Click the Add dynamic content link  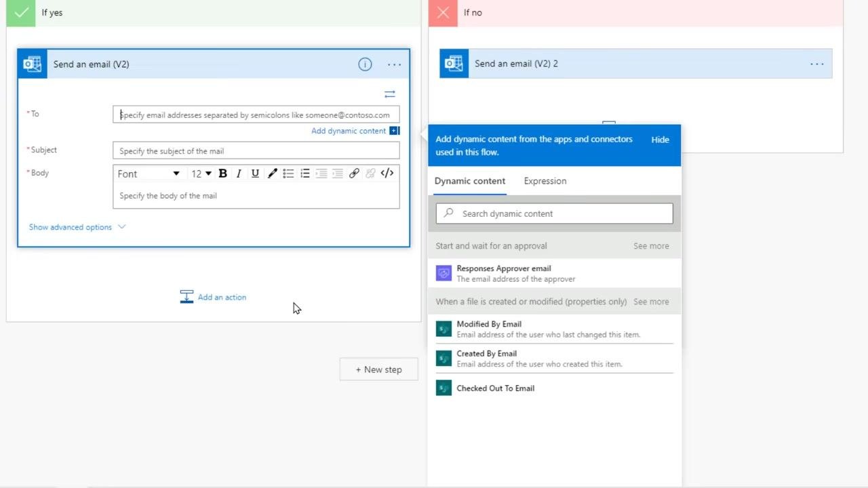pos(349,131)
